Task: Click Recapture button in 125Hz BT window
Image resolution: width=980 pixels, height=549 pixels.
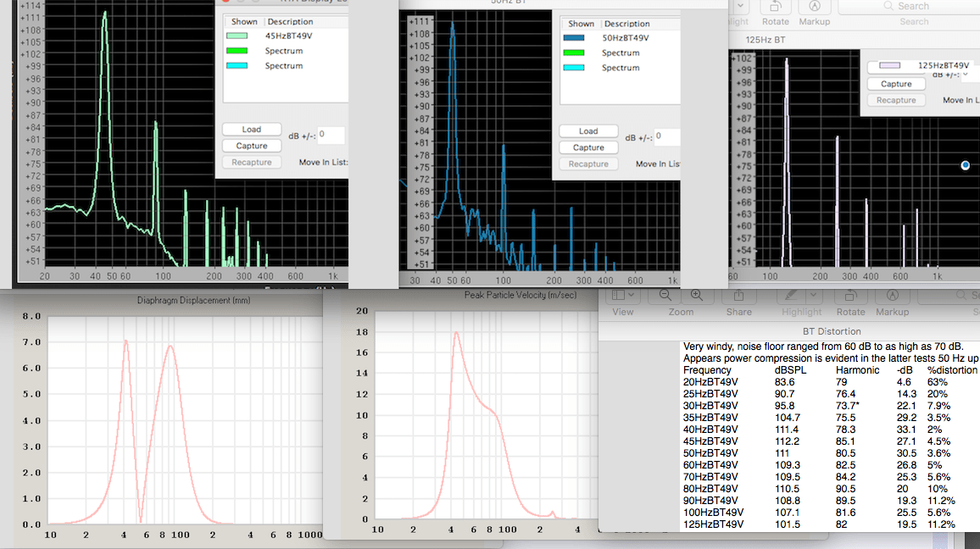Action: 896,100
